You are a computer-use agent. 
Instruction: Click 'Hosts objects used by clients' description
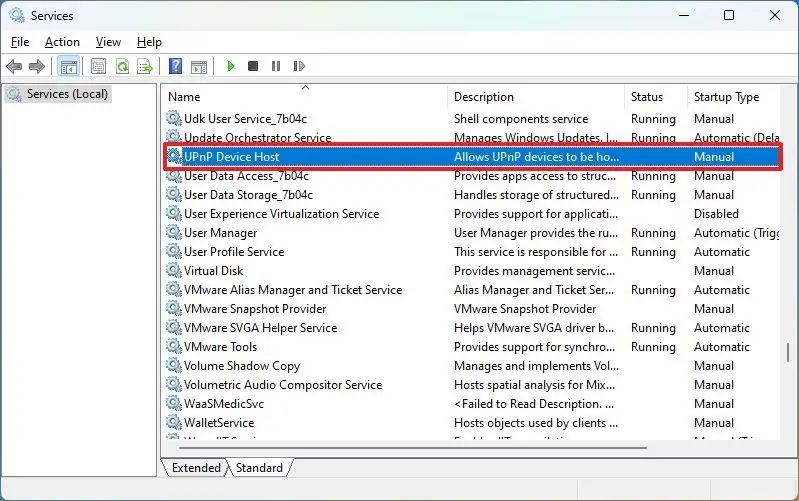click(x=536, y=423)
